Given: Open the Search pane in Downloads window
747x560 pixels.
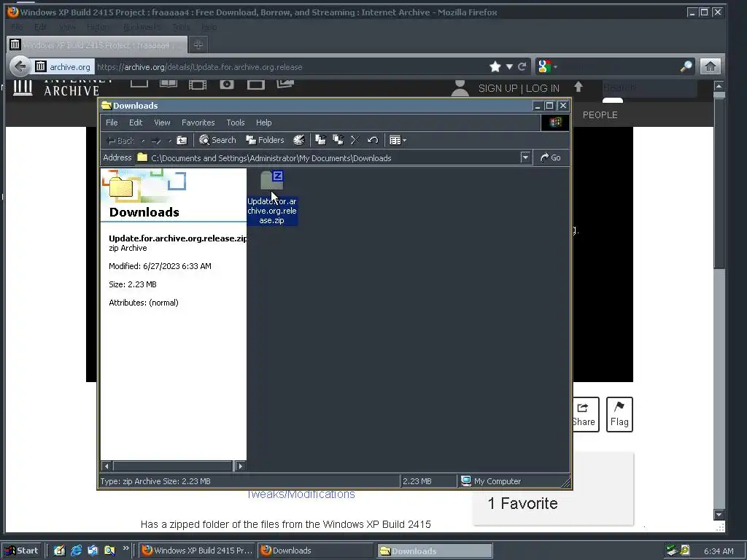Looking at the screenshot, I should 217,140.
